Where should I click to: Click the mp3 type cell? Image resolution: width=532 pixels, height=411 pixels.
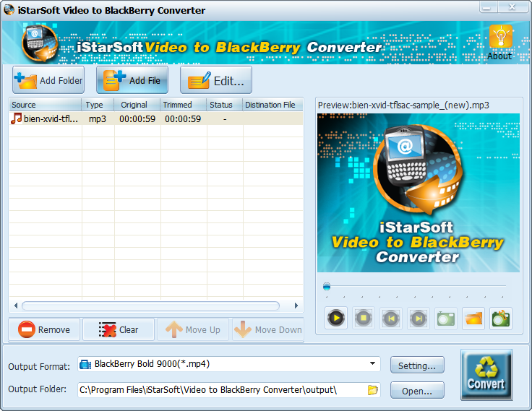pyautogui.click(x=98, y=119)
